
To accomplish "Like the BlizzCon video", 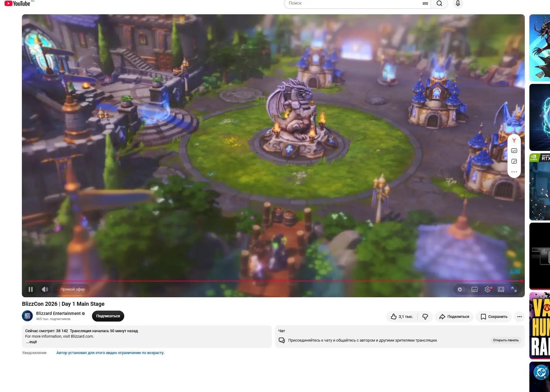I will tap(402, 317).
